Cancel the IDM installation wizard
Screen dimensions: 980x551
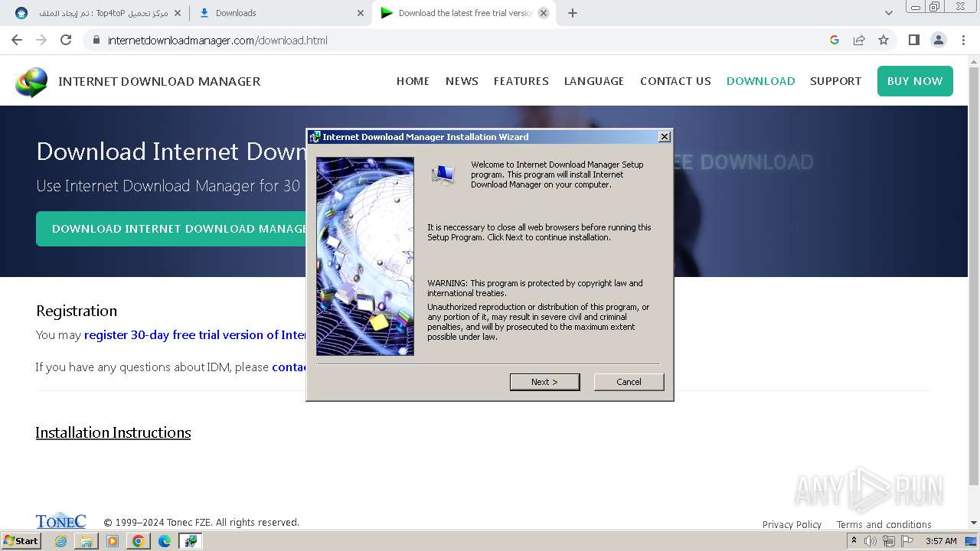[629, 382]
